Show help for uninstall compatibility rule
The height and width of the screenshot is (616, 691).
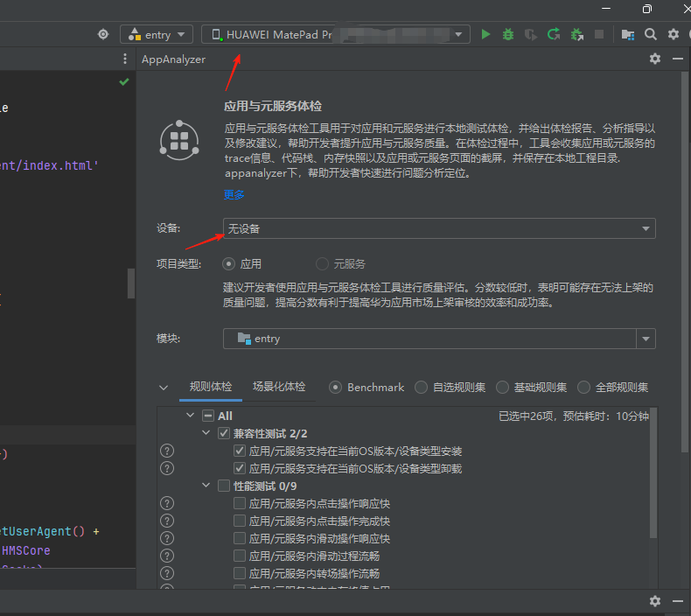coord(167,468)
